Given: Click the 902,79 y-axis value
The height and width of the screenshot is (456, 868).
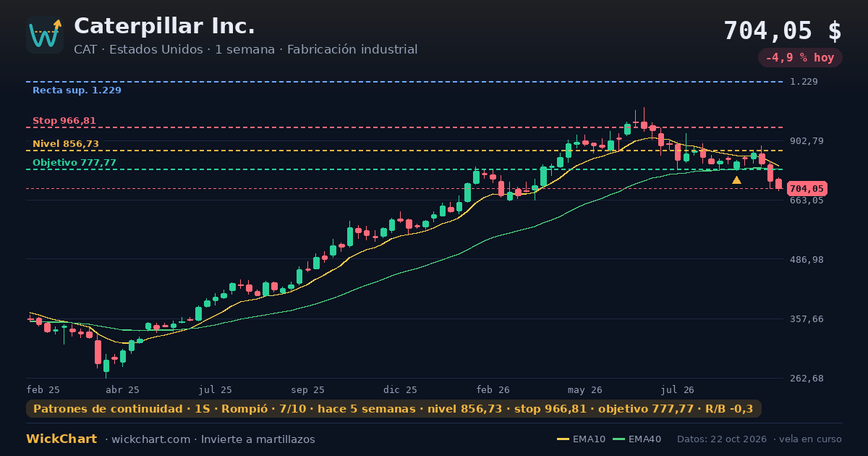Looking at the screenshot, I should 807,141.
